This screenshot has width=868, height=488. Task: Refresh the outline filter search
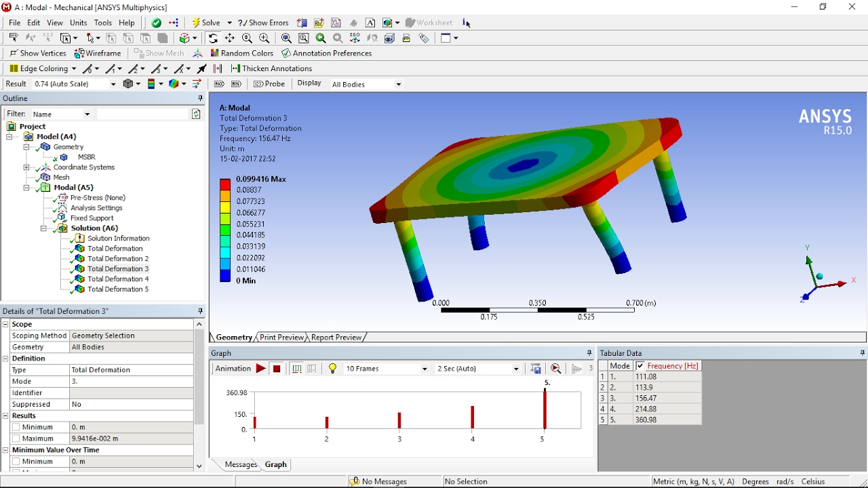pos(197,115)
